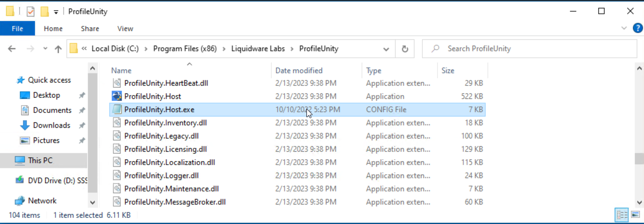Select This PC in navigation pane
644x224 pixels.
(x=40, y=160)
